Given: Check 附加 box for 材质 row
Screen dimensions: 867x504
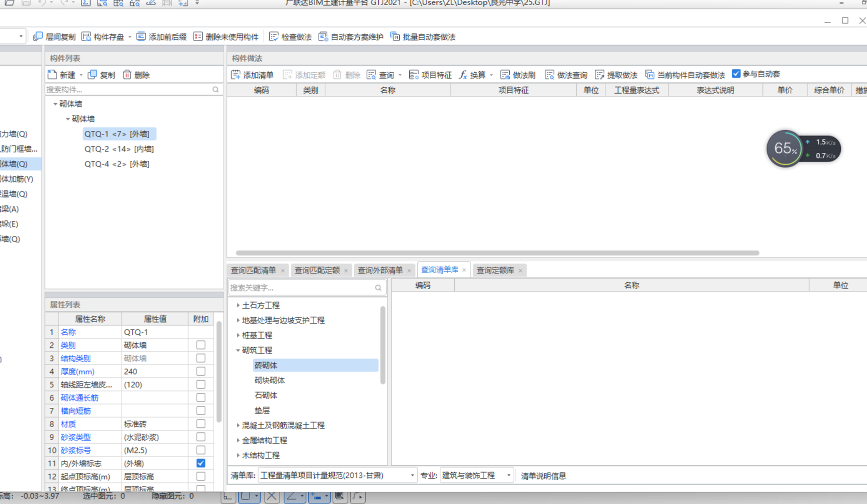Looking at the screenshot, I should click(x=201, y=423).
